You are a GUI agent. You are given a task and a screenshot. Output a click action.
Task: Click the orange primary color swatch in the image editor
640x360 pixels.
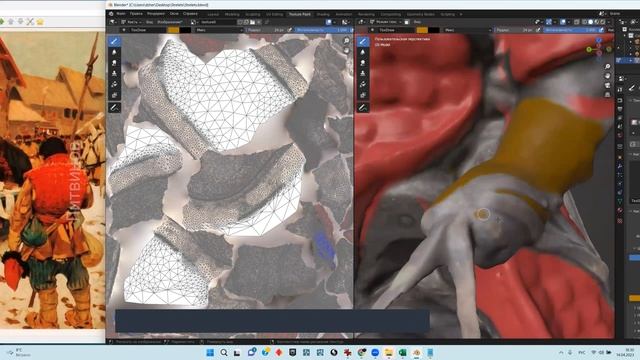pyautogui.click(x=173, y=30)
